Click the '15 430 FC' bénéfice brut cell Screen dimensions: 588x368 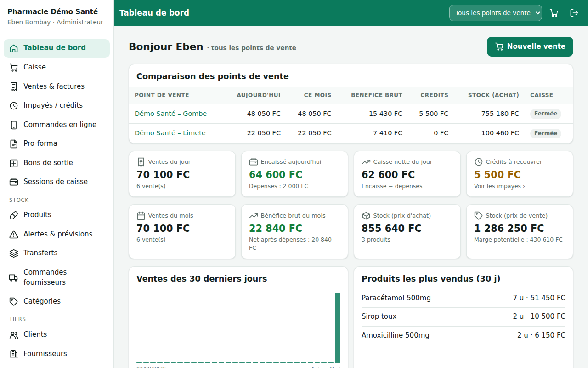click(x=385, y=114)
